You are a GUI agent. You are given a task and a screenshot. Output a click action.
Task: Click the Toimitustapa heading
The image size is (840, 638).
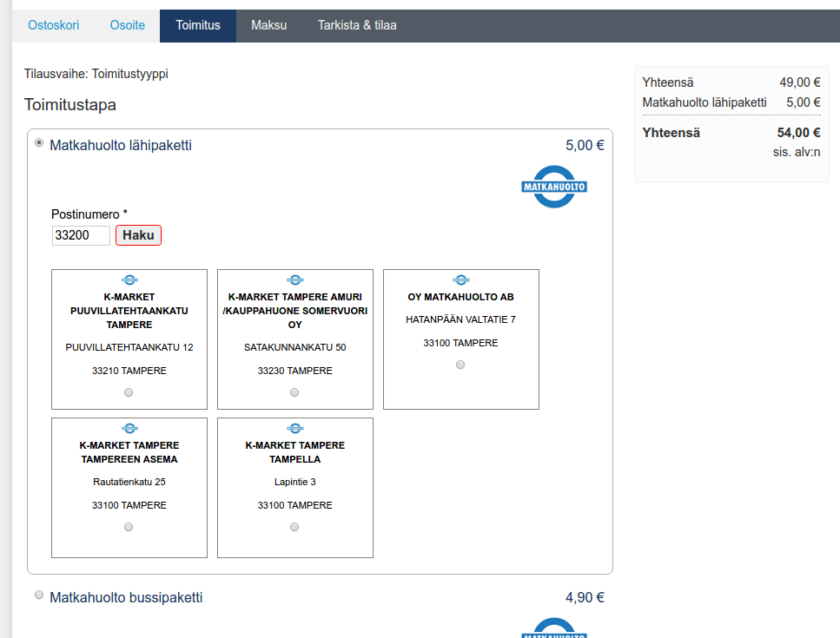(70, 104)
